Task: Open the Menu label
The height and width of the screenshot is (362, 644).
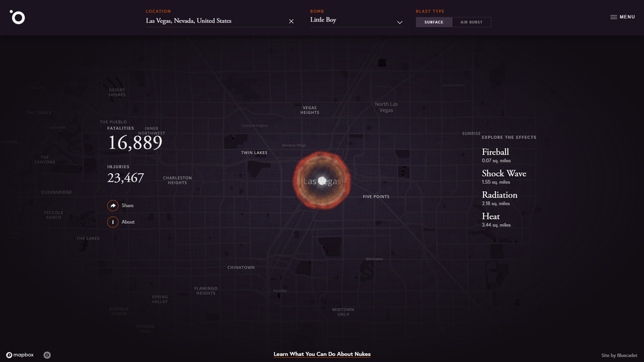Action: click(x=627, y=17)
